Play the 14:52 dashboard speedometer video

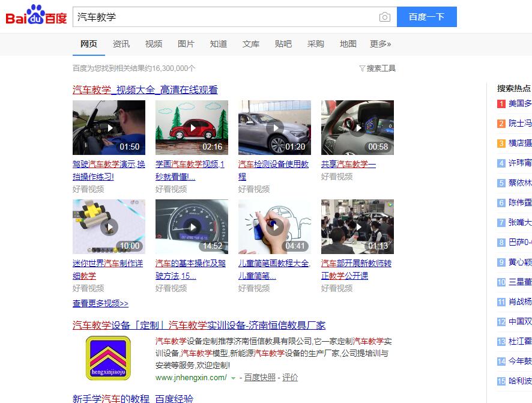point(192,226)
